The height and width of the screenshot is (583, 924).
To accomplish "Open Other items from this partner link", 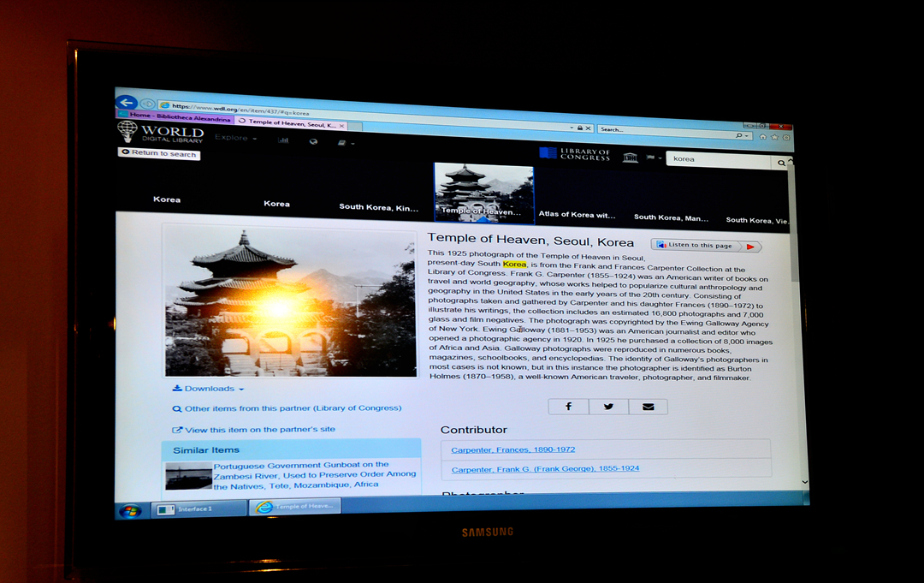I will (287, 408).
